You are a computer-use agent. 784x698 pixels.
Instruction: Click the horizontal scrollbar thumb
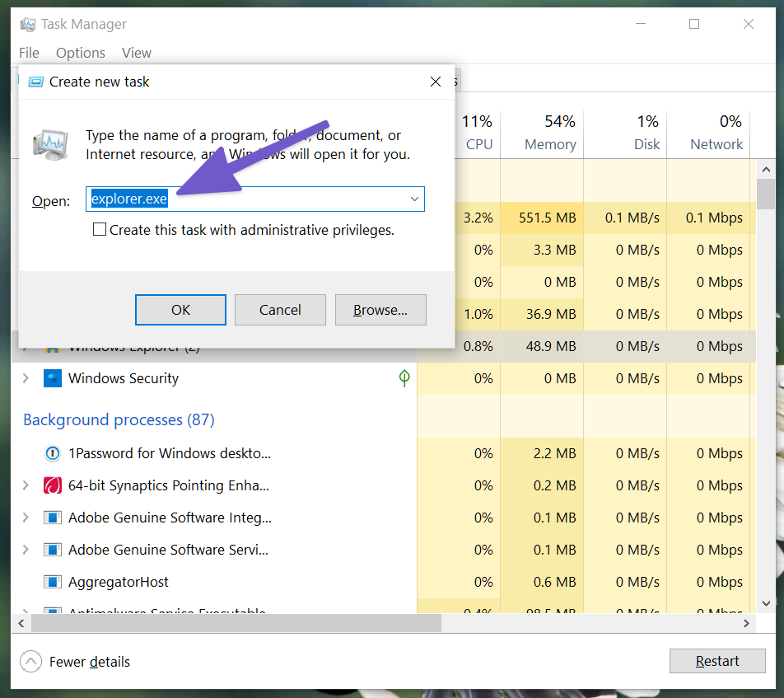tap(236, 624)
